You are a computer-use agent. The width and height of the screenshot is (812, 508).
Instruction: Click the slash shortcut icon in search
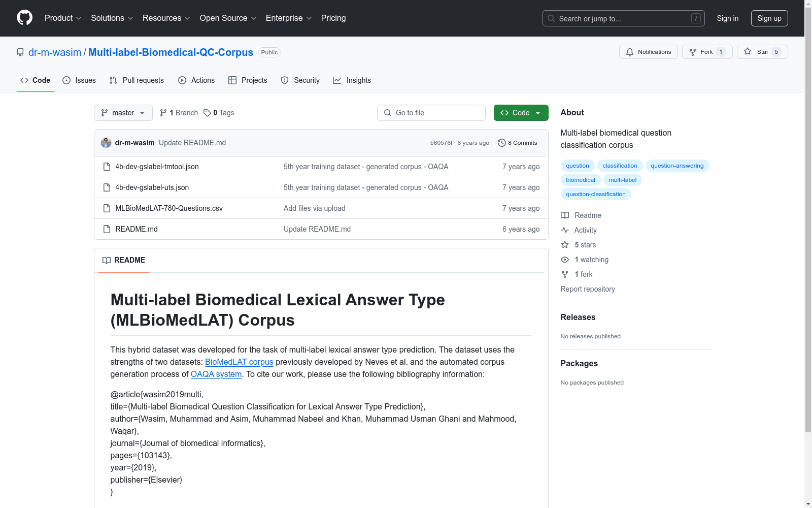pos(696,18)
